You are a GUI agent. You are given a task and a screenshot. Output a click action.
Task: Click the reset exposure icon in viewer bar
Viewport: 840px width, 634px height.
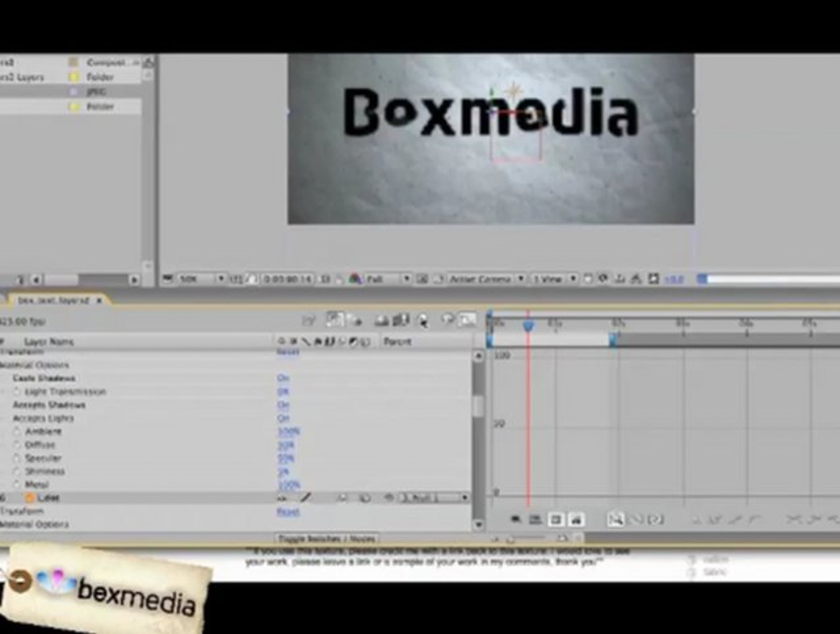tap(653, 279)
